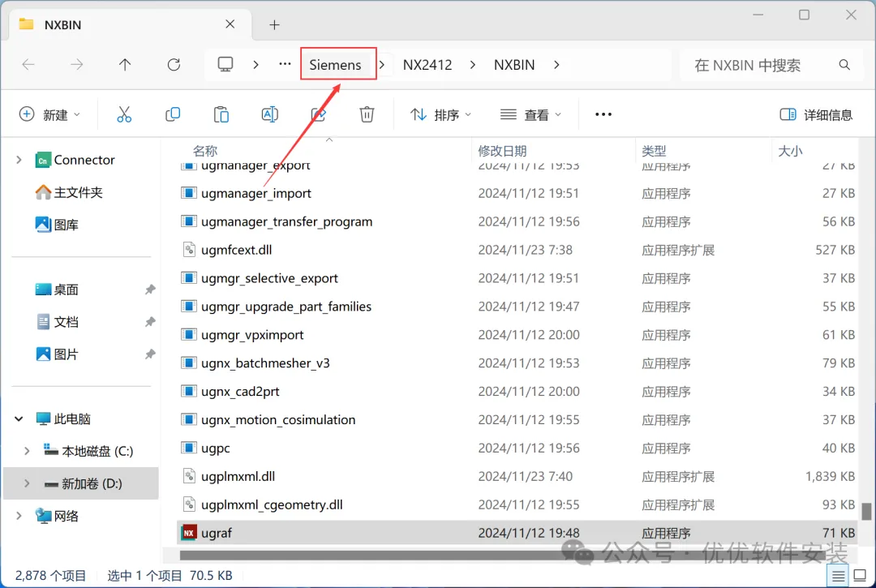The width and height of the screenshot is (876, 588).
Task: Close the NXBIN tab
Action: coord(230,24)
